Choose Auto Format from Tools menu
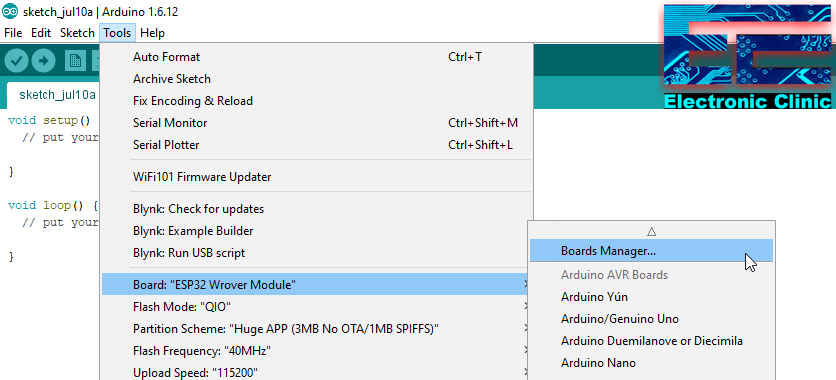The height and width of the screenshot is (380, 836). coord(317,56)
